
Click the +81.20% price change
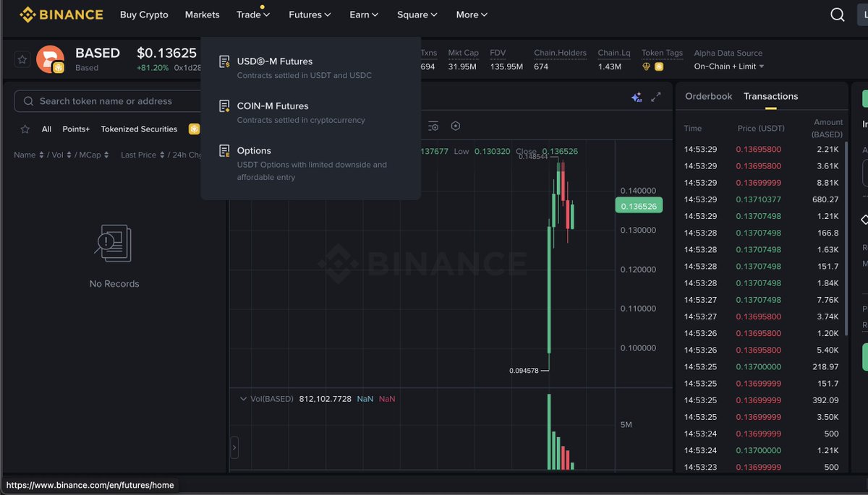(x=153, y=67)
